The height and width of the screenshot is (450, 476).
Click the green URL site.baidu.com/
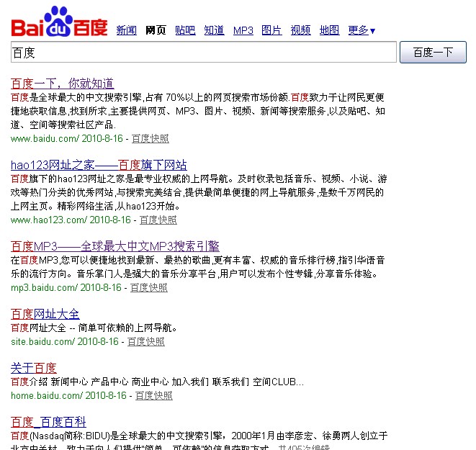pyautogui.click(x=42, y=342)
